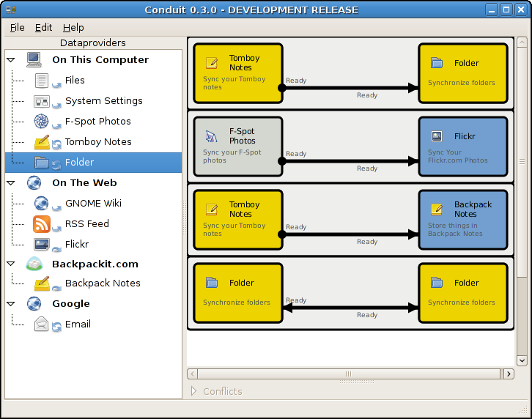Click the Flickr icon in sidebar tree

42,245
